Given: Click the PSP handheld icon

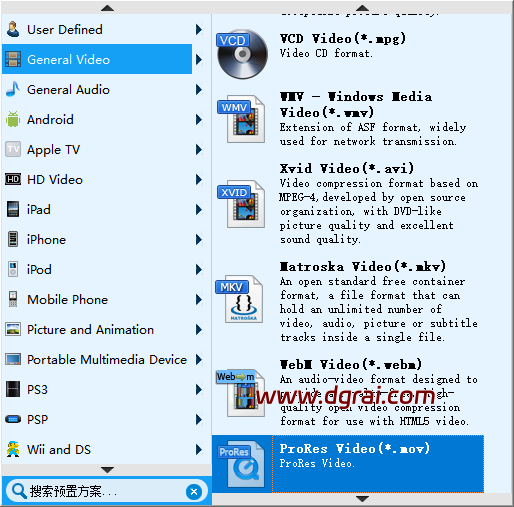Looking at the screenshot, I should coord(13,419).
